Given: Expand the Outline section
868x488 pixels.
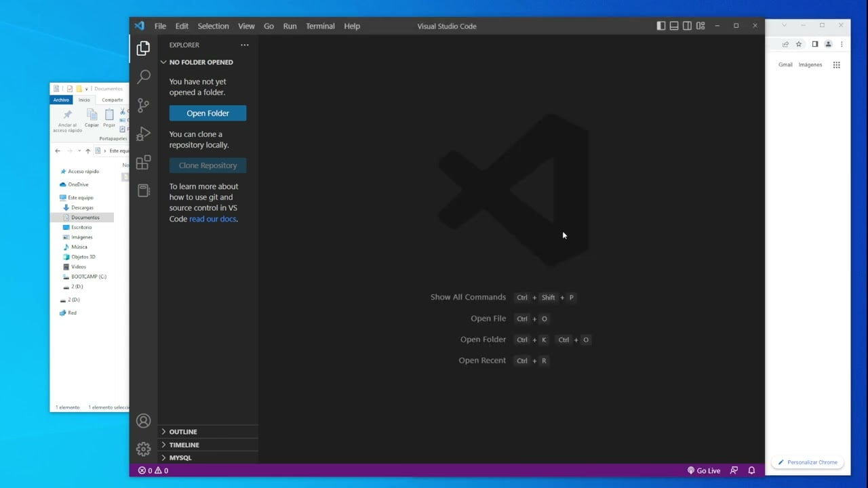Looking at the screenshot, I should pos(183,431).
